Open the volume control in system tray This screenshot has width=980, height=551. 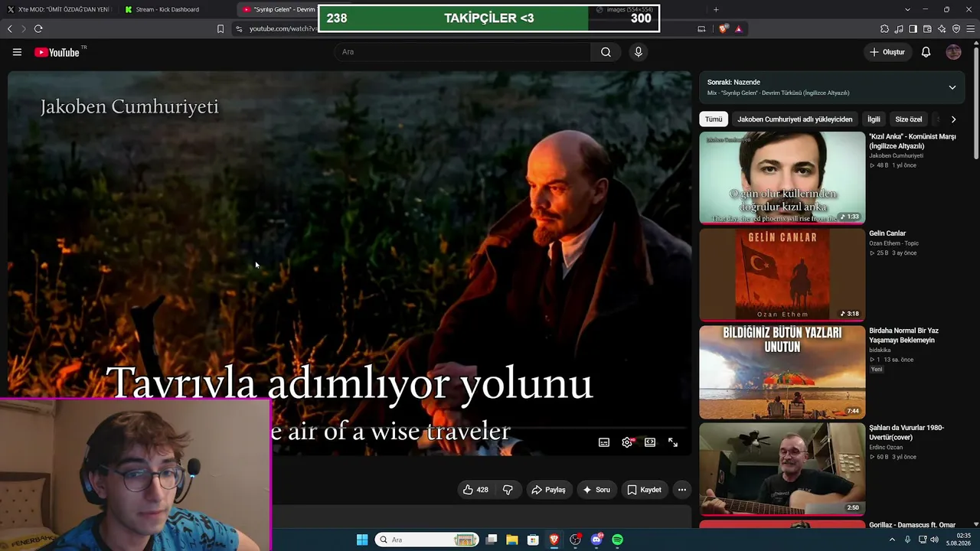tap(934, 540)
